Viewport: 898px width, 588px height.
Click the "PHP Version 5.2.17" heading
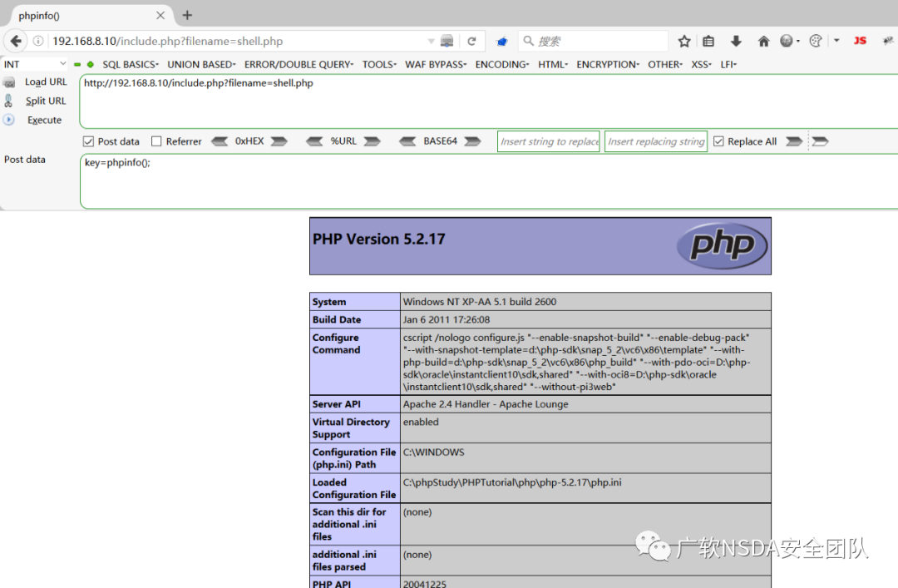coord(378,239)
